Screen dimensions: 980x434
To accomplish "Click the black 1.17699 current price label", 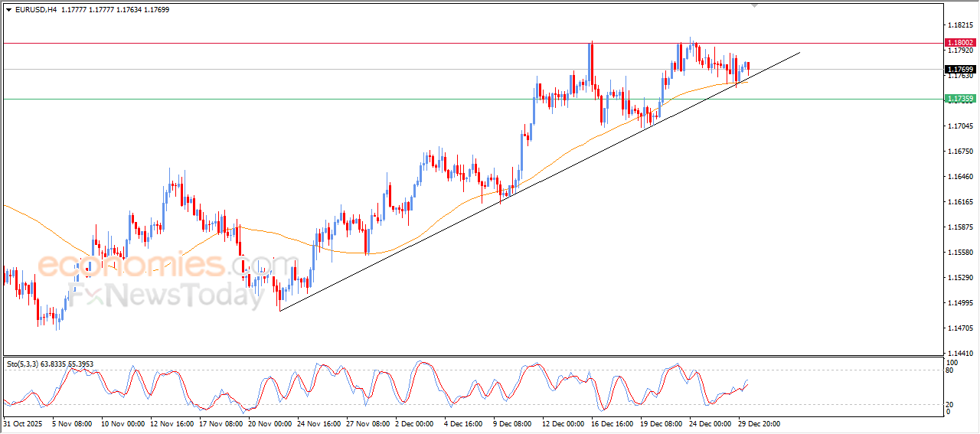I will click(x=959, y=69).
